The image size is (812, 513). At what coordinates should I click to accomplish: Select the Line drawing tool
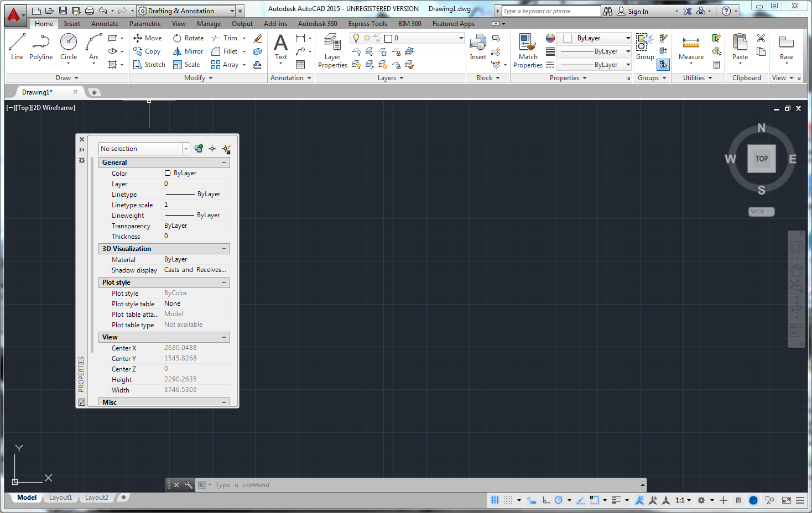pos(17,46)
